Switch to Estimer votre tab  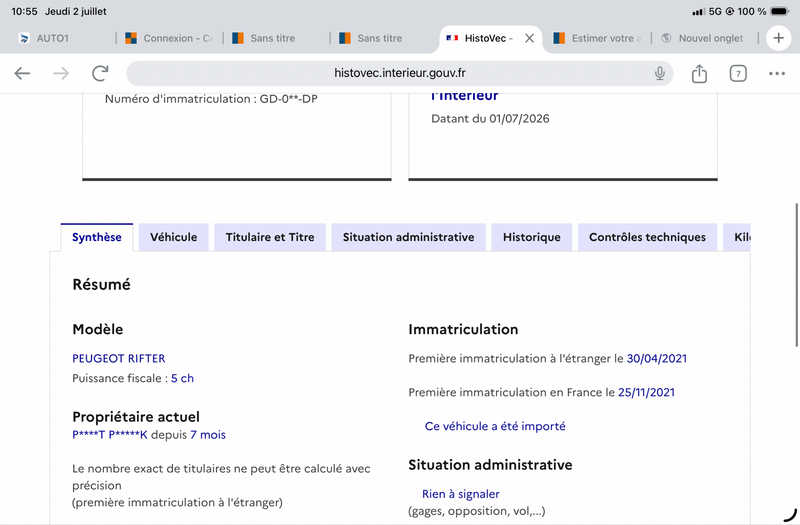coord(597,38)
